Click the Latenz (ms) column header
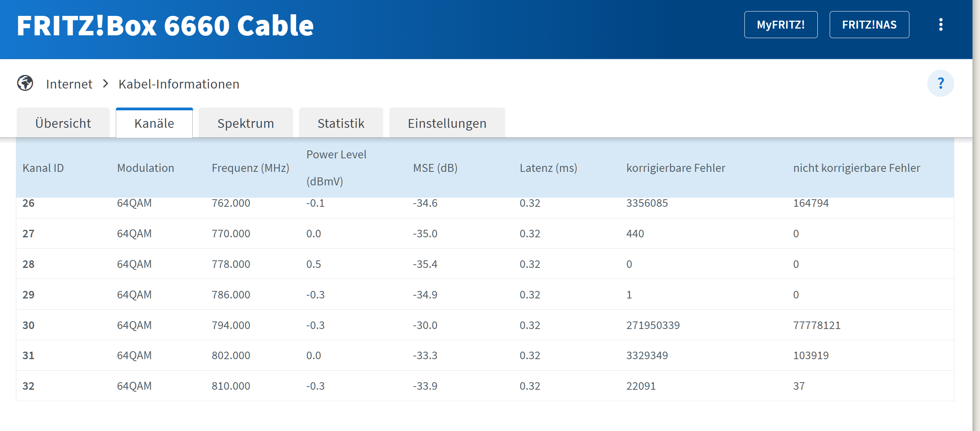This screenshot has width=980, height=431. pyautogui.click(x=548, y=168)
